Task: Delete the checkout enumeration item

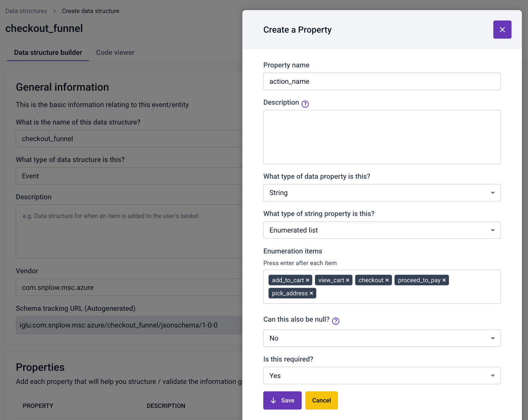Action: 387,280
